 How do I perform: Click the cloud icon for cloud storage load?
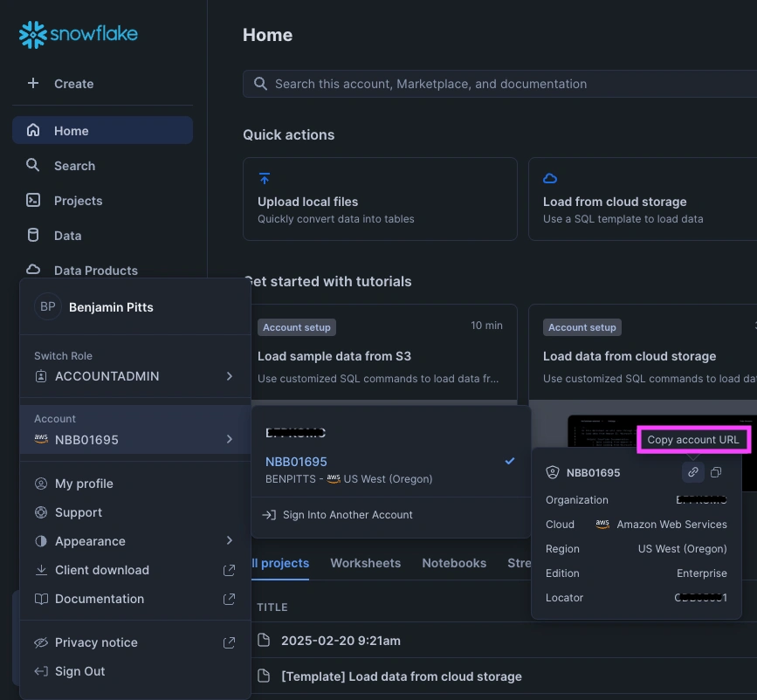(550, 179)
